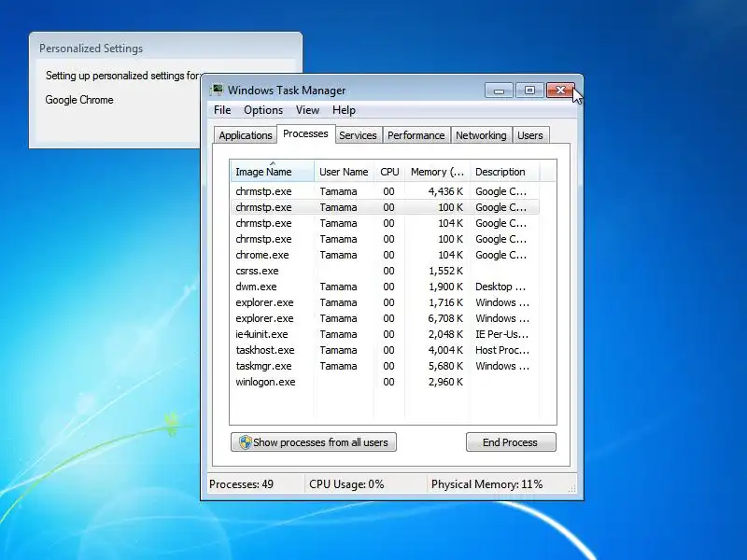The width and height of the screenshot is (747, 560).
Task: Select the winlogon.exe process row
Action: 385,382
